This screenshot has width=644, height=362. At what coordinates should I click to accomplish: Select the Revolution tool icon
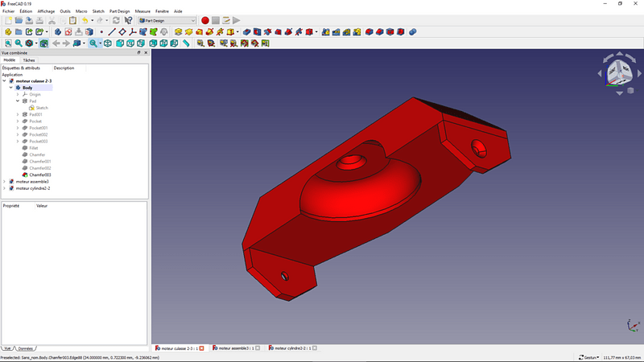[188, 31]
